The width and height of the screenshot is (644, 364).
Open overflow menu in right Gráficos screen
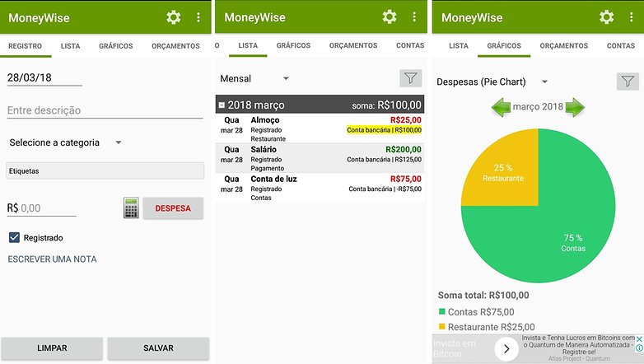[632, 17]
